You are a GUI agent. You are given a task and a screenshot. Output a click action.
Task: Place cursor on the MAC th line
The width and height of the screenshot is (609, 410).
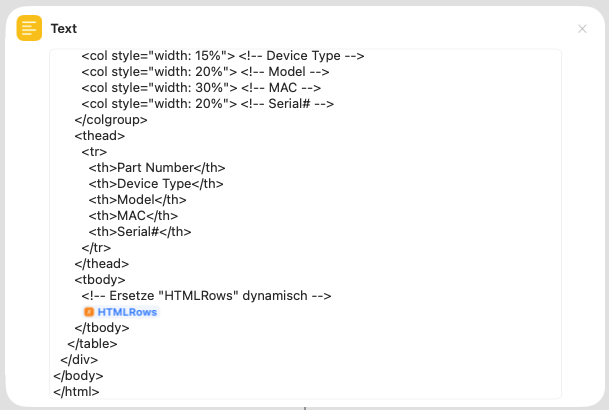coord(133,216)
